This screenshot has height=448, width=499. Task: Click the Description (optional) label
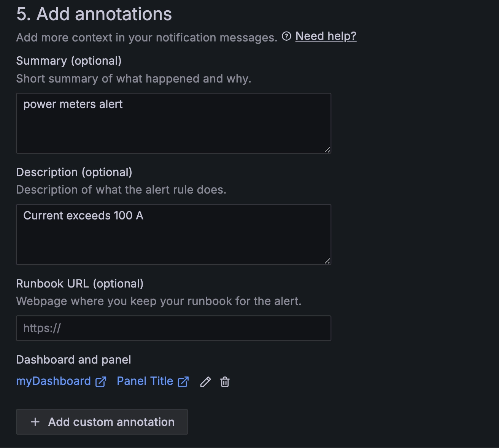pyautogui.click(x=74, y=172)
